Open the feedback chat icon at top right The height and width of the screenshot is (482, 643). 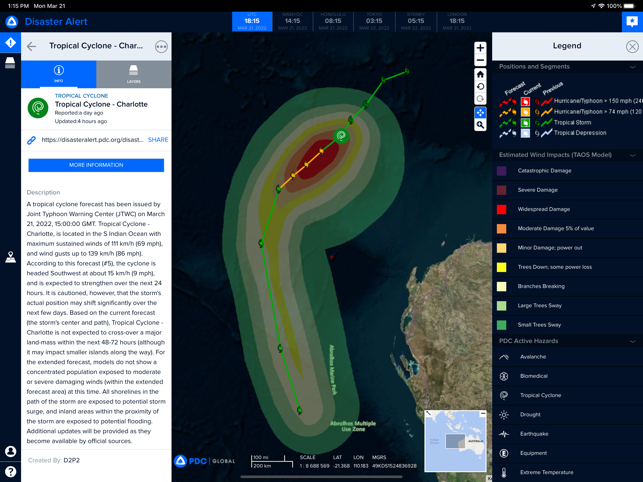tap(632, 21)
